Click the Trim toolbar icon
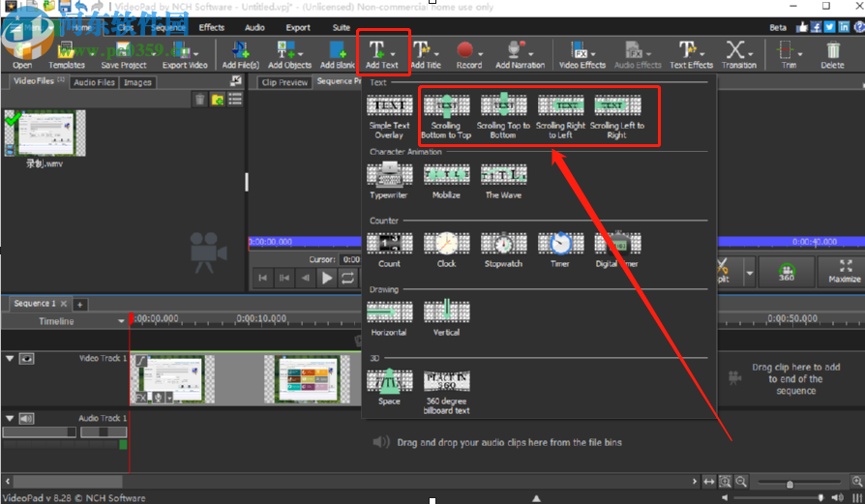Screen dimensions: 865x504 [785, 49]
